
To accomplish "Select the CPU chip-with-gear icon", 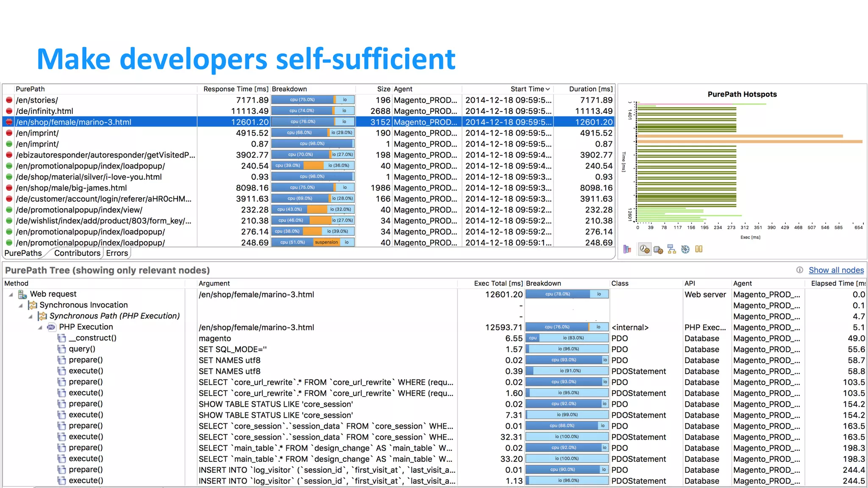I will 658,250.
